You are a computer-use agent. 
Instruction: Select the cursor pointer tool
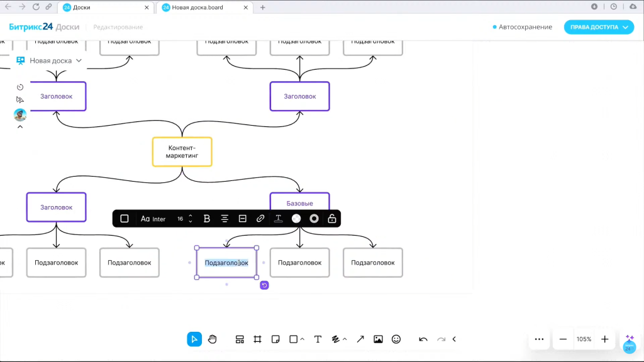point(194,339)
